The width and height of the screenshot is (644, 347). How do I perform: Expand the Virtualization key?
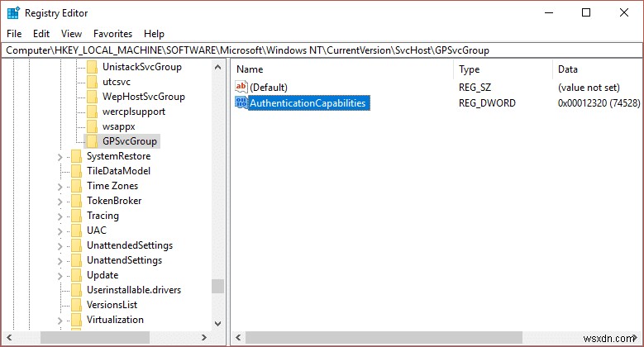(x=60, y=321)
